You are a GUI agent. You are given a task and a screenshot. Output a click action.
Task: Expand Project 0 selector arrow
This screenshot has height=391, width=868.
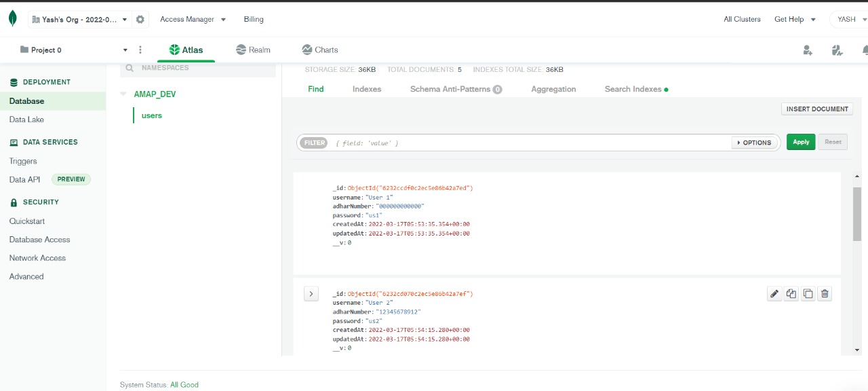[125, 50]
